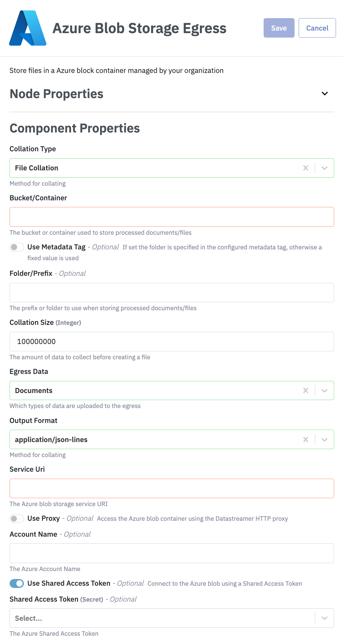Image resolution: width=343 pixels, height=644 pixels.
Task: Turn on the Use Proxy switch
Action: pyautogui.click(x=17, y=519)
